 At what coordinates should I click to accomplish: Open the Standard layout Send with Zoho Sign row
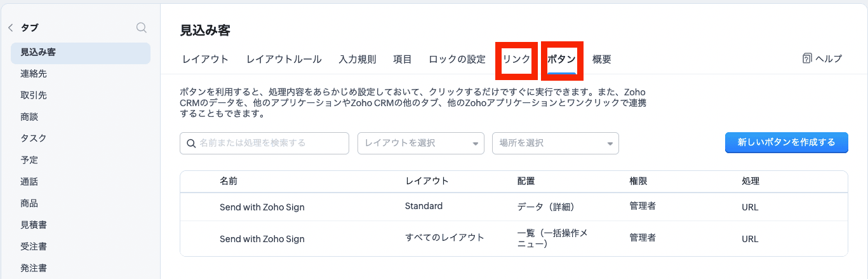(262, 207)
